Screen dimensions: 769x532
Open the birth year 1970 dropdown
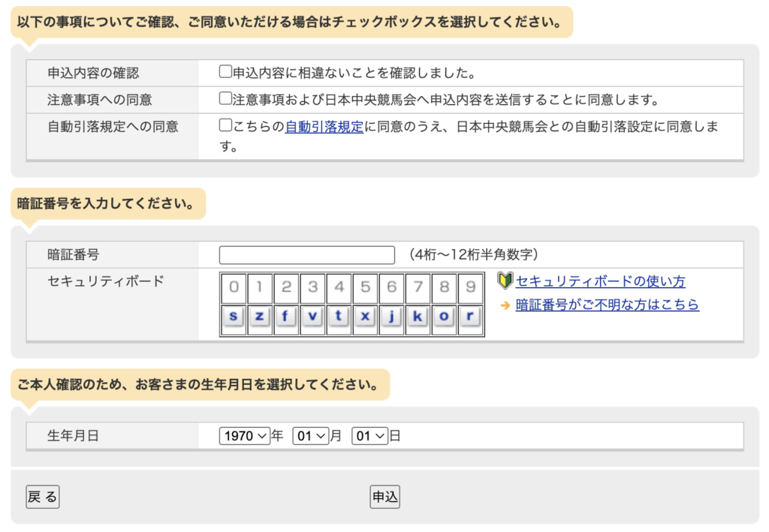pyautogui.click(x=245, y=435)
